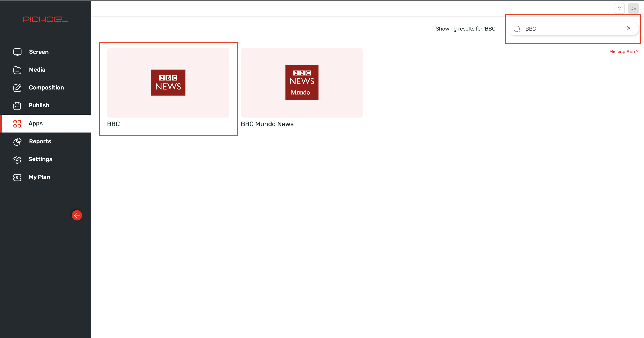
Task: Go to the Media section label
Action: [37, 70]
